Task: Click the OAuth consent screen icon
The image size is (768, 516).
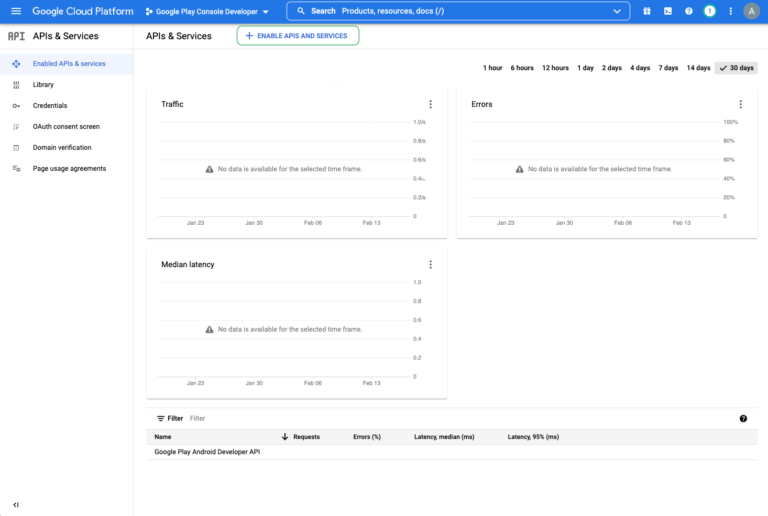Action: (x=16, y=126)
